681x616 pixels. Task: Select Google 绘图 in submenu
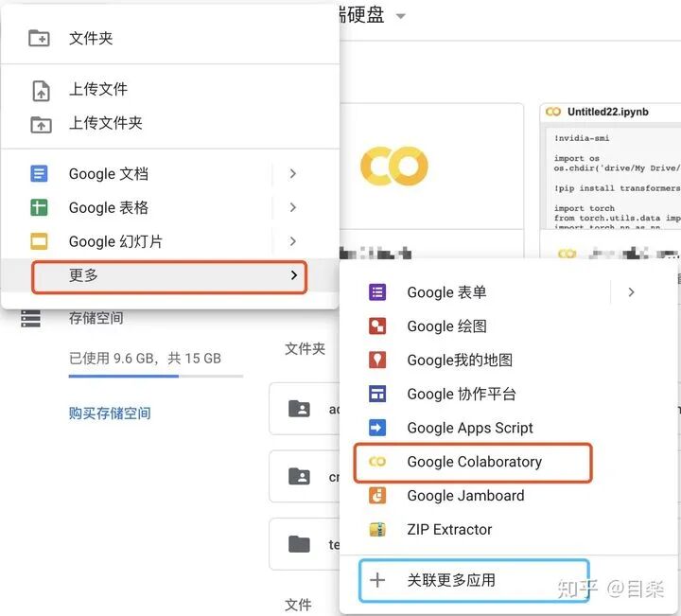(x=508, y=326)
